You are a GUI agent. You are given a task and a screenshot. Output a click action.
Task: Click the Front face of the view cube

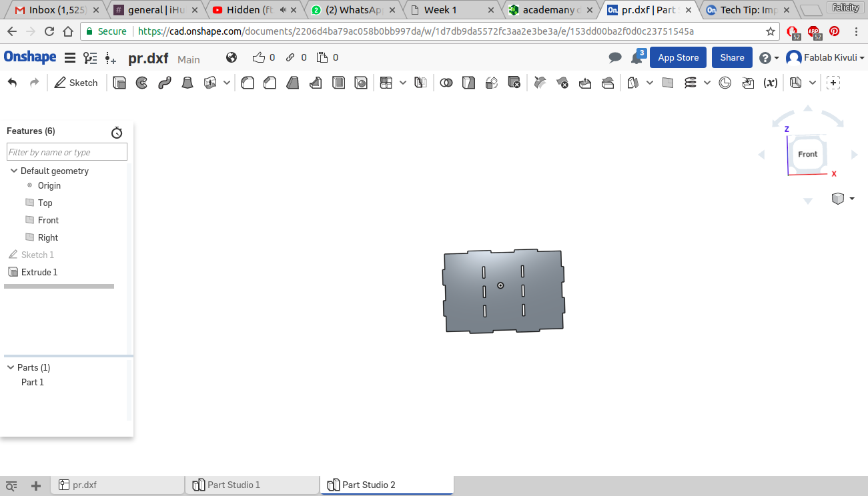click(807, 154)
